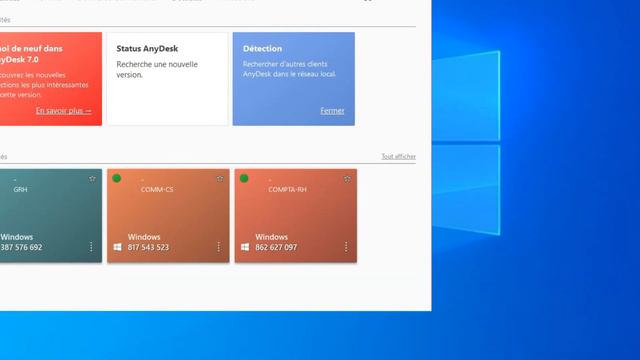Open options menu of GRH card
This screenshot has height=360, width=640.
pos(91,247)
